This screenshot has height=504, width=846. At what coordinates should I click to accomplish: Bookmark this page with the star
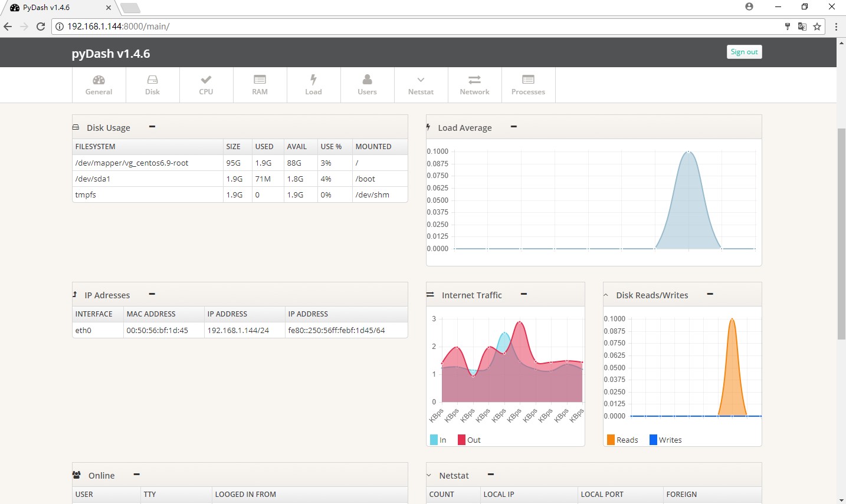pos(817,27)
